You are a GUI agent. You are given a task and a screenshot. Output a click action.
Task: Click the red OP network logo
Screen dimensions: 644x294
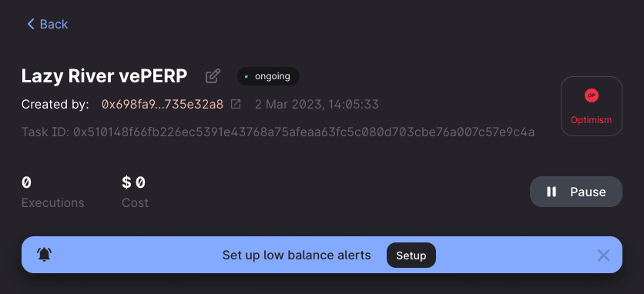pyautogui.click(x=592, y=95)
